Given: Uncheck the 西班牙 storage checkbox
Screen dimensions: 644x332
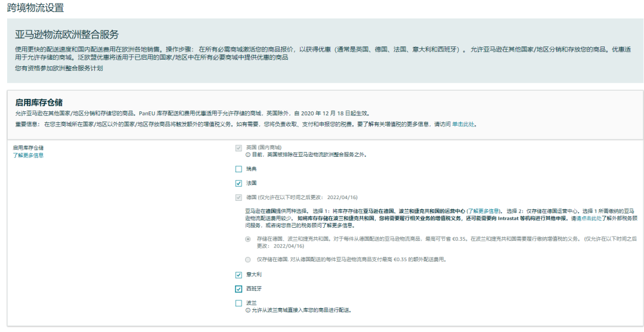Looking at the screenshot, I should [x=239, y=289].
